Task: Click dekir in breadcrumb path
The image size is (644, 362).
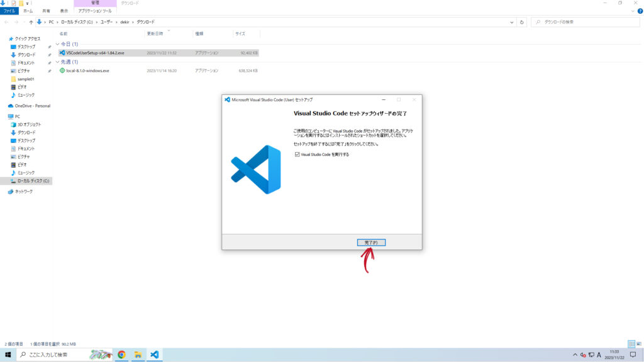Action: [125, 22]
